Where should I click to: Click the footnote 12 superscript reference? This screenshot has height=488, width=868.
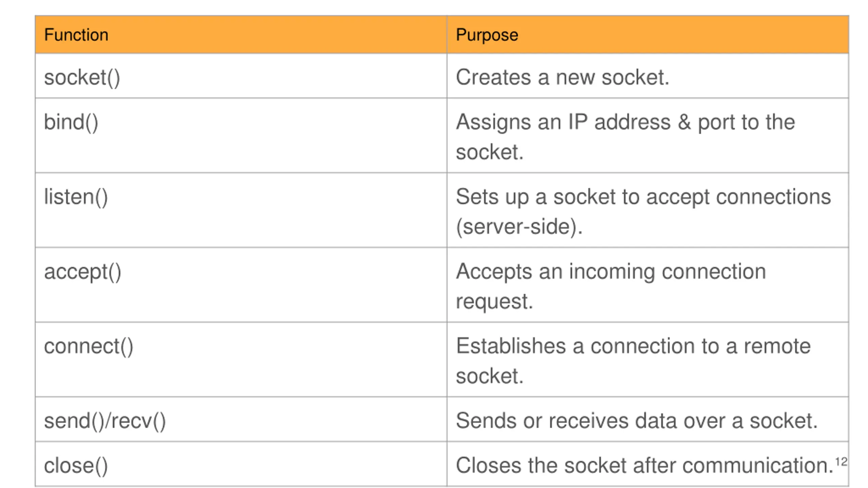click(841, 462)
